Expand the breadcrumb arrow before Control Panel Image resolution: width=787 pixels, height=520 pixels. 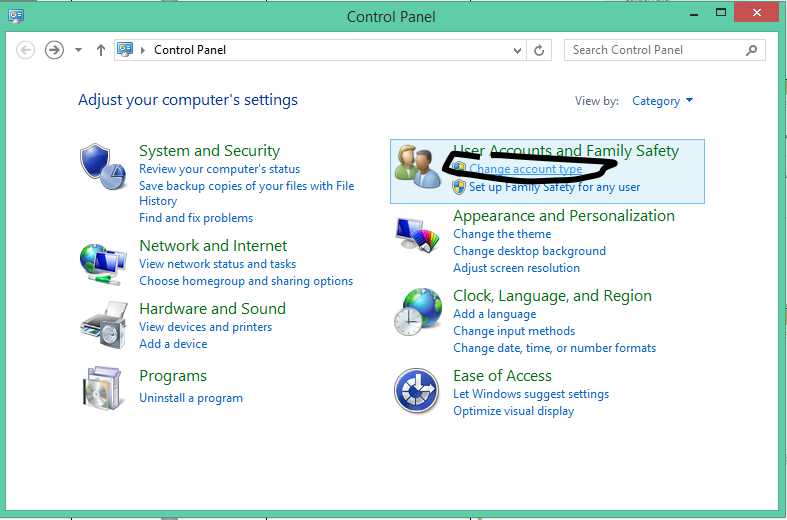click(143, 50)
